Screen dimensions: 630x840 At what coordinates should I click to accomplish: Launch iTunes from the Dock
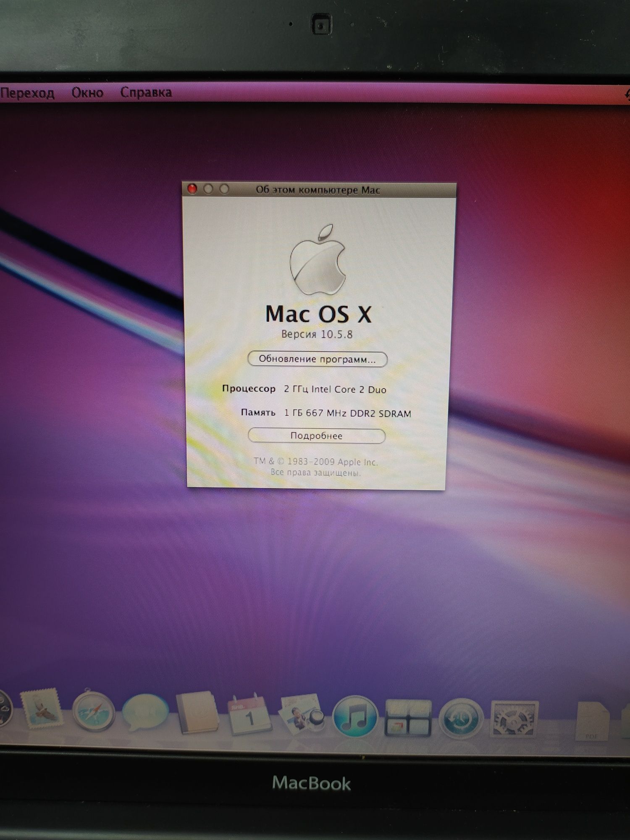coord(355,717)
